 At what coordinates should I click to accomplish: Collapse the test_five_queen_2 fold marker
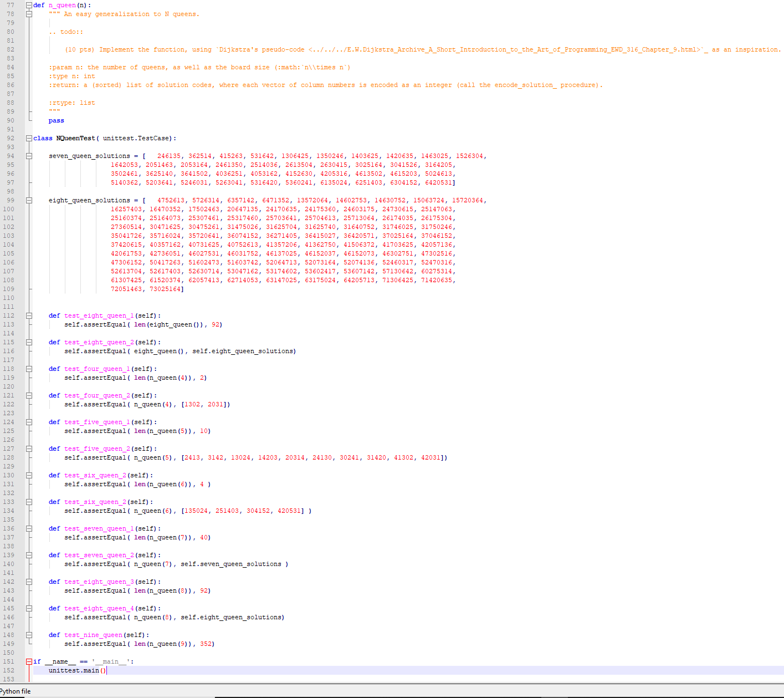pos(29,449)
